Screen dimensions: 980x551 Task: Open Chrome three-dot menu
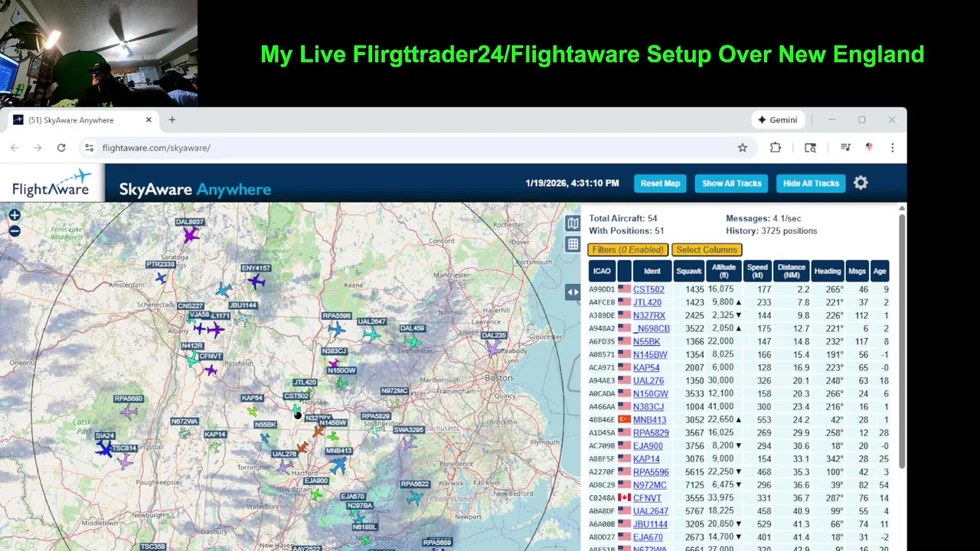pyautogui.click(x=893, y=148)
